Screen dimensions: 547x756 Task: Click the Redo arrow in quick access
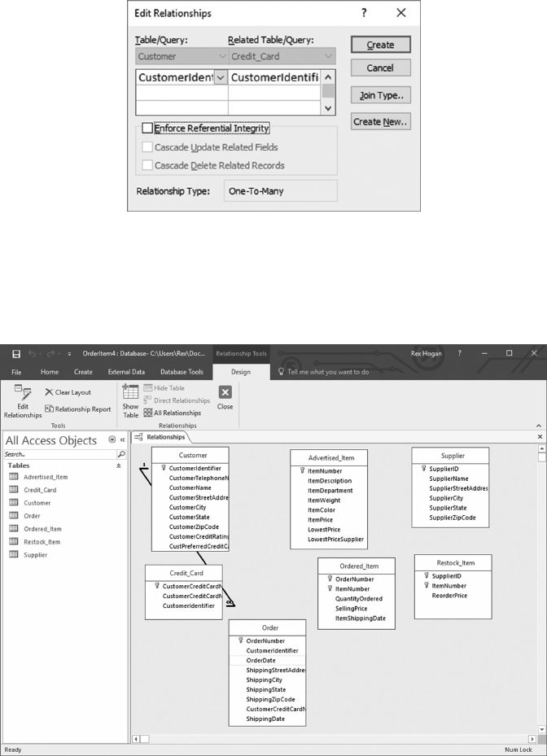click(51, 354)
